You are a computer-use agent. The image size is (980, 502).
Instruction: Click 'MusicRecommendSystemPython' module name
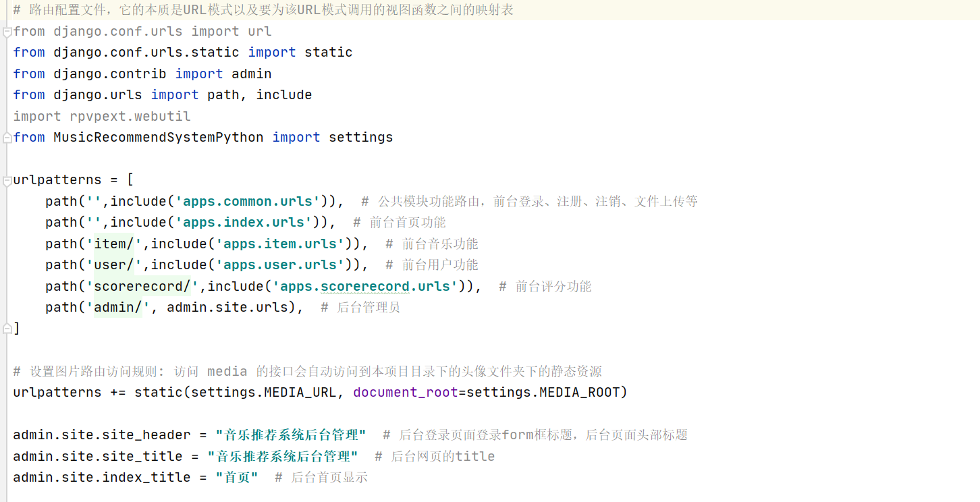pos(159,138)
